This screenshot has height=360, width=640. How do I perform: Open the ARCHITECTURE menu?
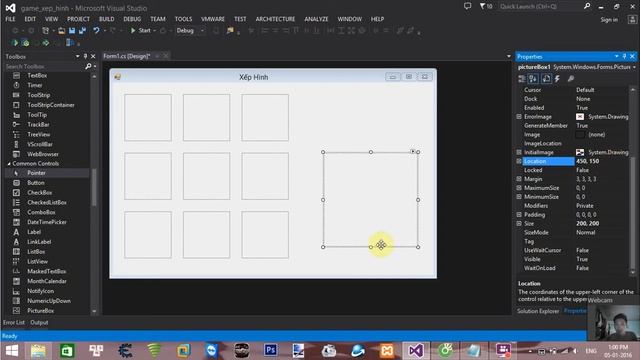coord(275,19)
